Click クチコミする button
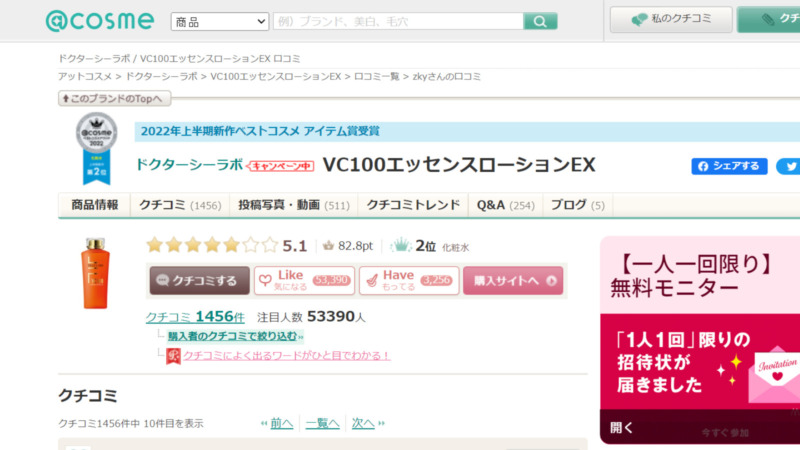Screen dimensions: 800x450 click(199, 280)
